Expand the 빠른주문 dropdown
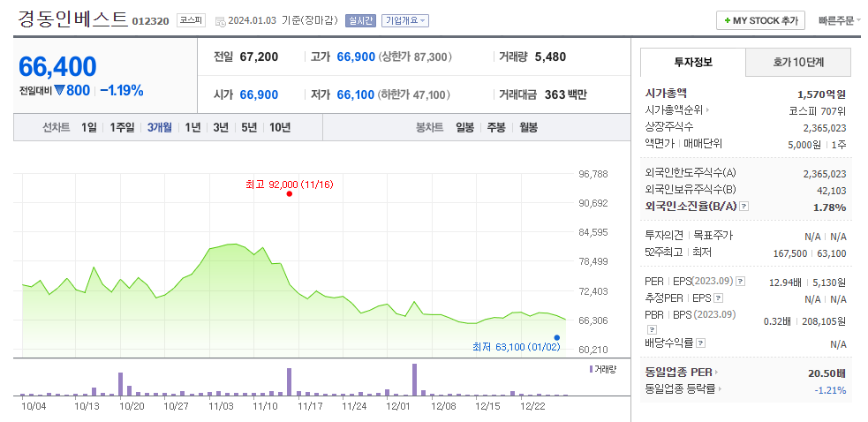 (x=839, y=21)
